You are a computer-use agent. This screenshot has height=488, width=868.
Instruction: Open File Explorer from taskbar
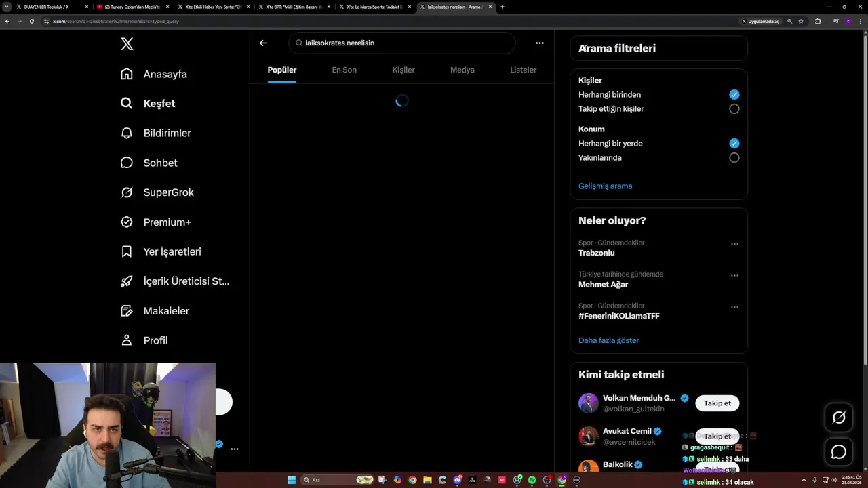(428, 480)
